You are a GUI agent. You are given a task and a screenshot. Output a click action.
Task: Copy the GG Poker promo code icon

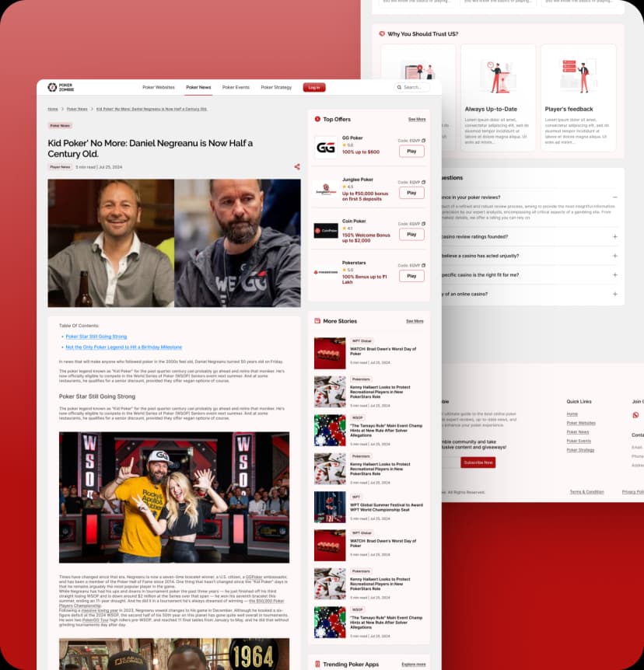[x=423, y=141]
